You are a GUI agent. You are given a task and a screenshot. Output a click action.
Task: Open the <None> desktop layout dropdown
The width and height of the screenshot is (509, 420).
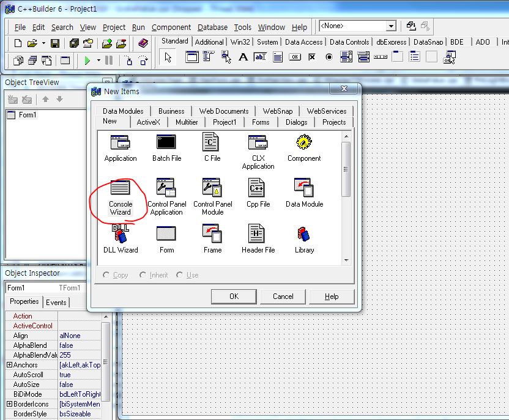(391, 26)
